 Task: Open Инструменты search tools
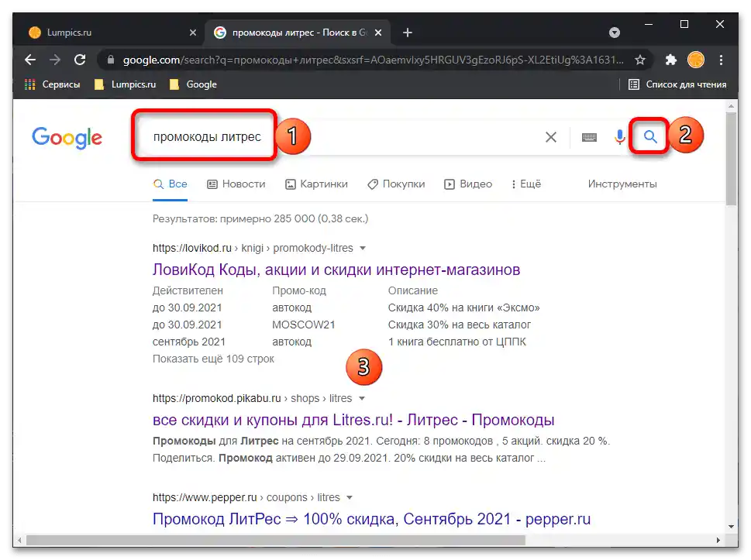622,184
